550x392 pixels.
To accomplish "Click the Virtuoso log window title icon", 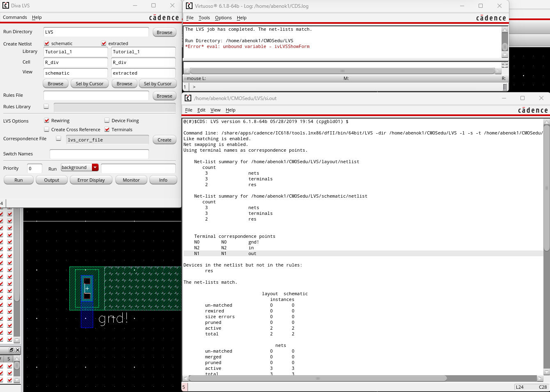I will (189, 6).
